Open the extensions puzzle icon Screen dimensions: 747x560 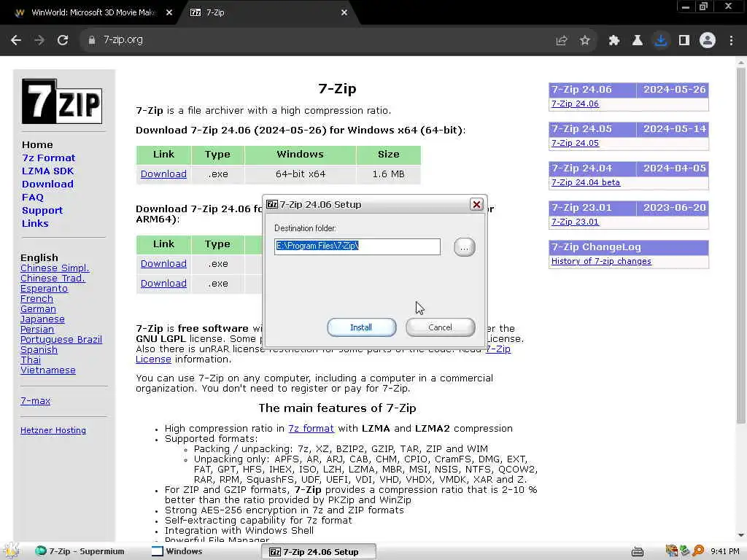click(x=614, y=41)
